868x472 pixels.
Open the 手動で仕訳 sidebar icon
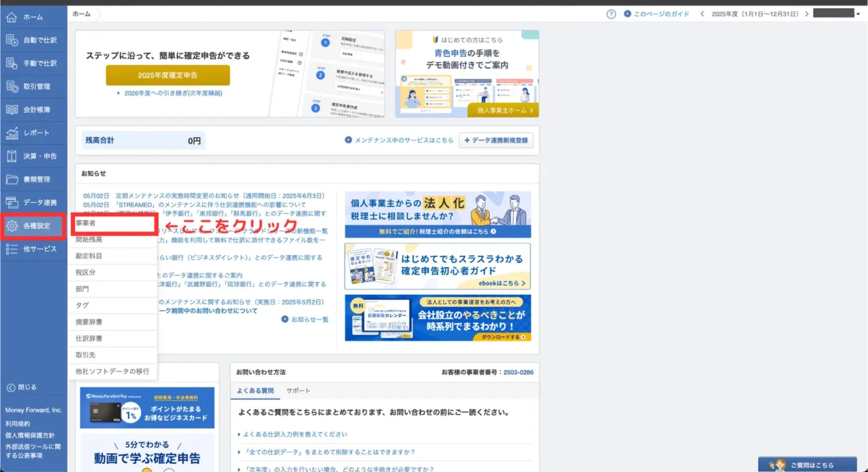coord(12,63)
